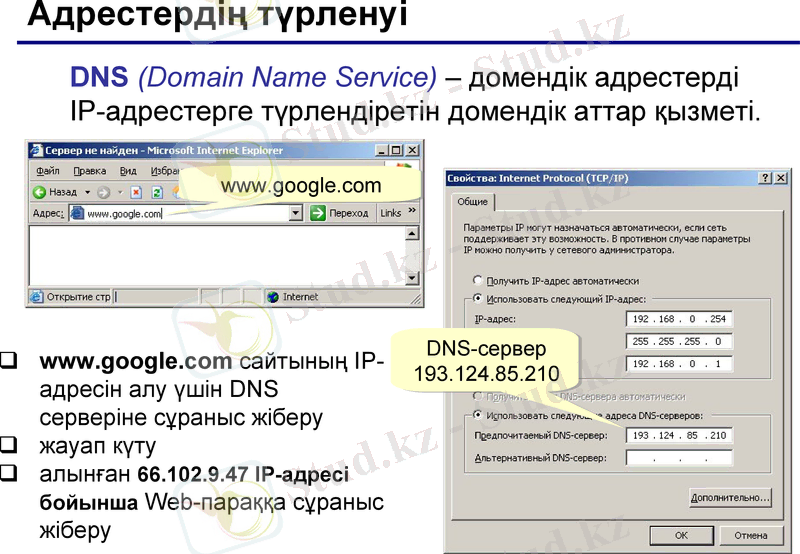The height and width of the screenshot is (554, 800).
Task: Click the subnet mask field 255.255.255.0
Action: [x=679, y=341]
